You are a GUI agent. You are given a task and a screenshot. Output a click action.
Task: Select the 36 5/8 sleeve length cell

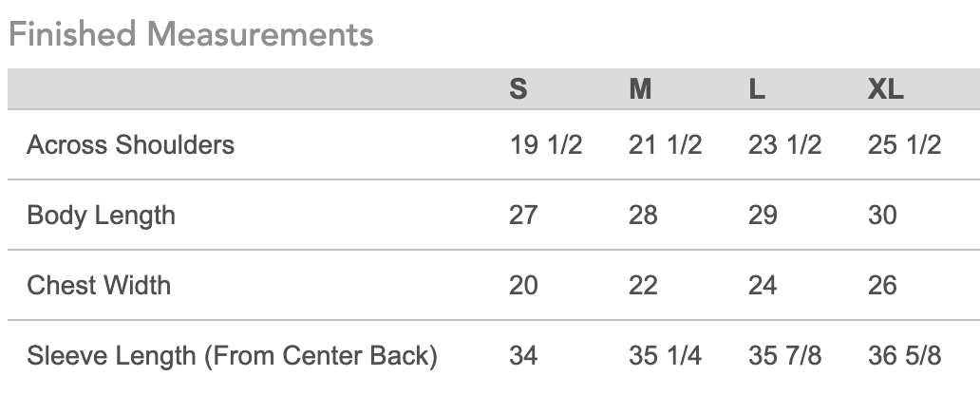pyautogui.click(x=904, y=356)
